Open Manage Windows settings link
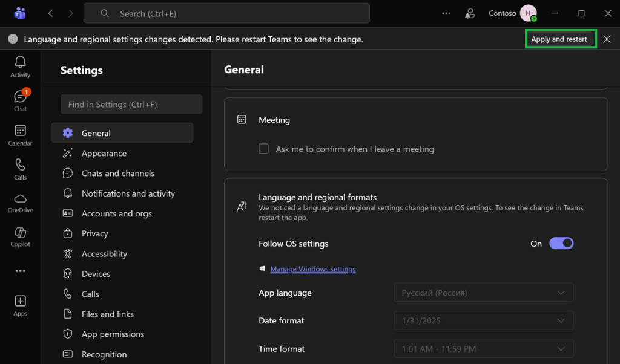 [x=313, y=269]
